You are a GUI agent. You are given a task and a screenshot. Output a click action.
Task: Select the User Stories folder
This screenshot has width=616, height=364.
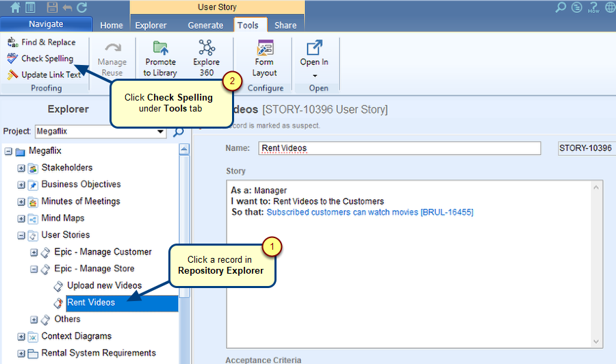(66, 235)
